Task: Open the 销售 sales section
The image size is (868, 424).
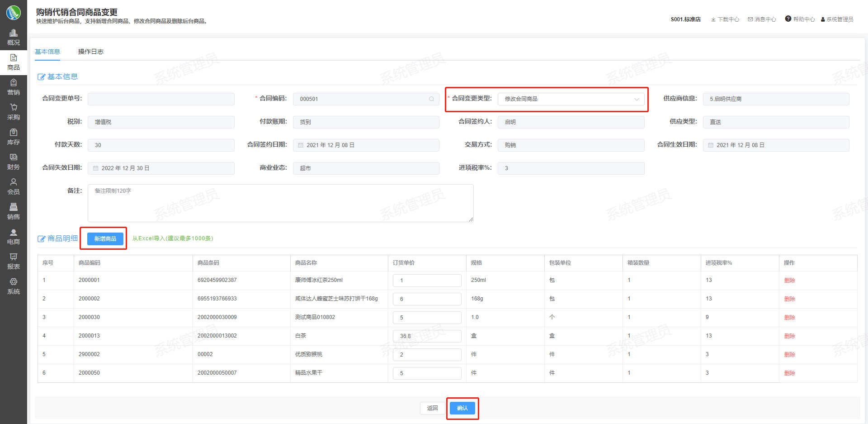Action: pyautogui.click(x=14, y=212)
